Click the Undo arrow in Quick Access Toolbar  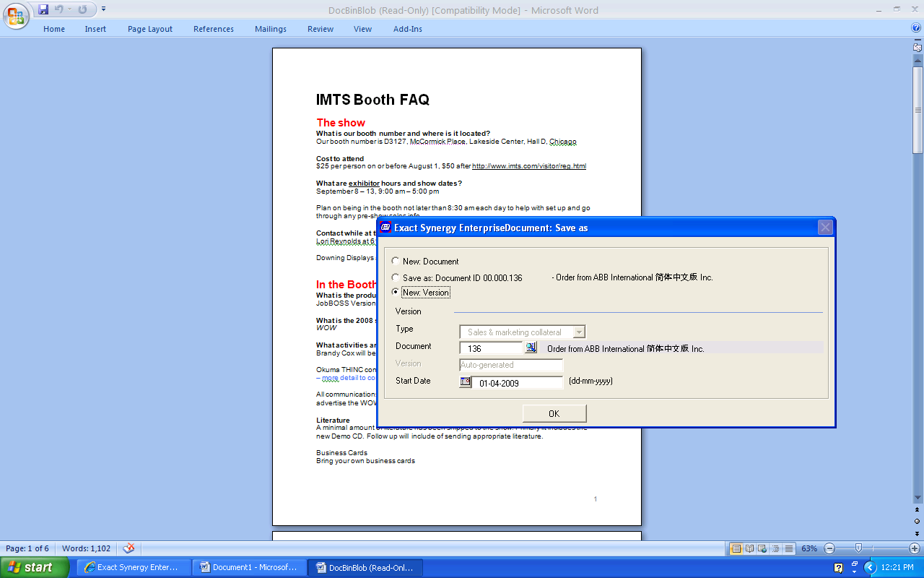click(x=59, y=9)
